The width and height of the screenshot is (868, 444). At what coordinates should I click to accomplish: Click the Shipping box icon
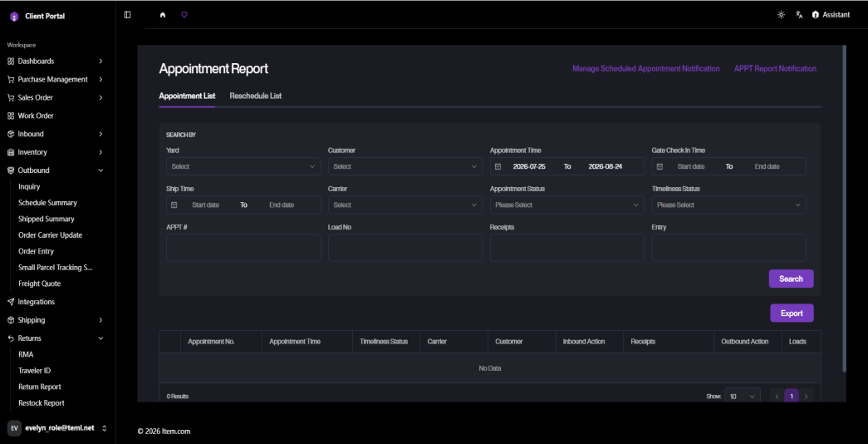click(11, 320)
